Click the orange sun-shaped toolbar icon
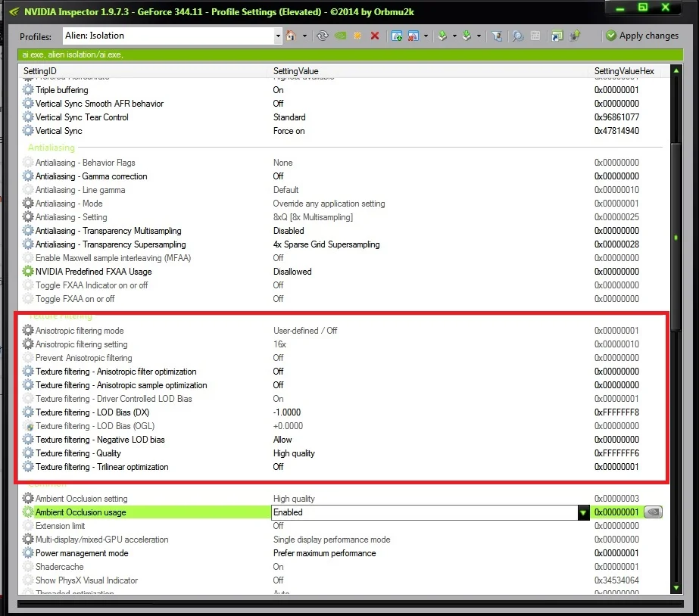 [357, 36]
